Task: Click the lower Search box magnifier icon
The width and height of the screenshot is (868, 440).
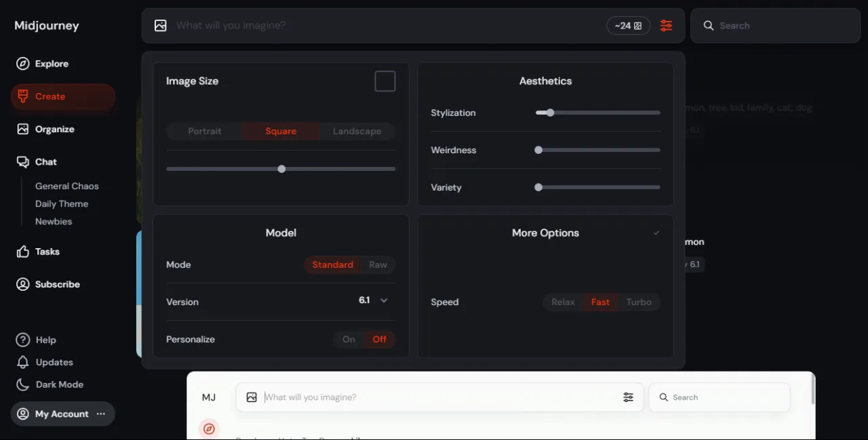Action: (x=663, y=397)
